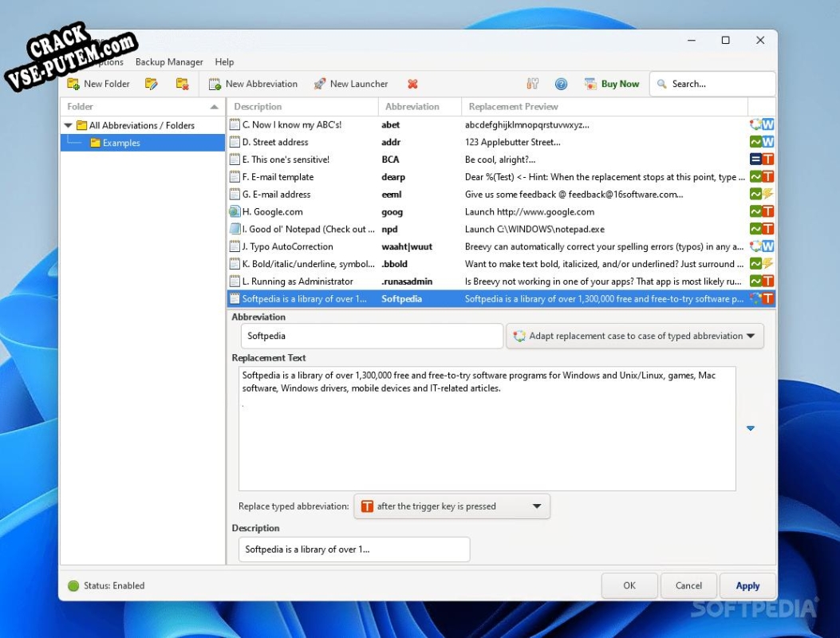Click lightning icon on the eeml row
Viewport: 840px width, 638px height.
[x=767, y=195]
